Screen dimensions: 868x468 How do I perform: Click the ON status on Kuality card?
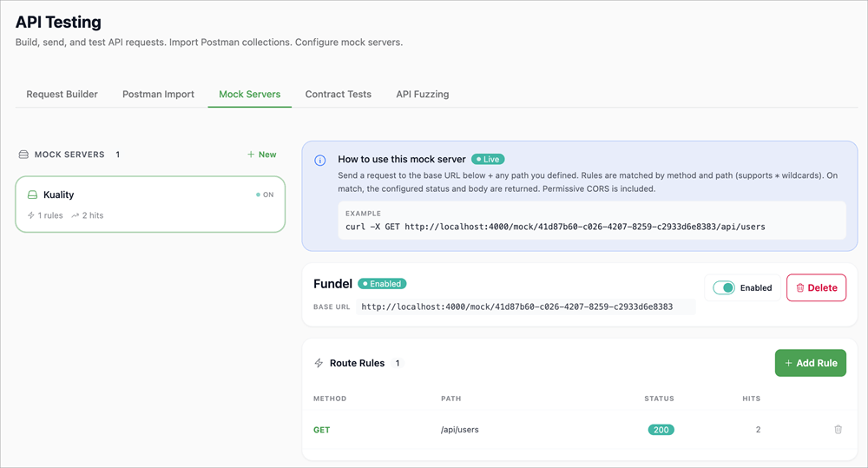coord(265,195)
